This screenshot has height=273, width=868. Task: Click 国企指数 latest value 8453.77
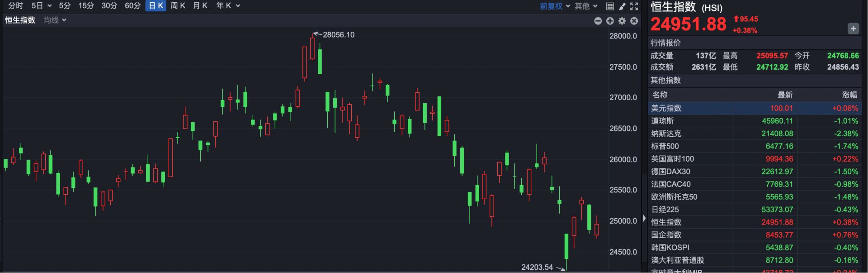[779, 235]
